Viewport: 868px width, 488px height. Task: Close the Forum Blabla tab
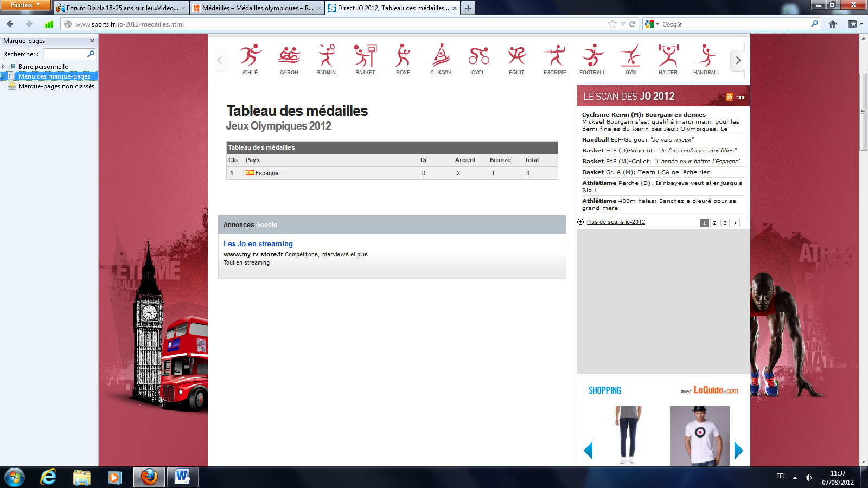(x=183, y=8)
